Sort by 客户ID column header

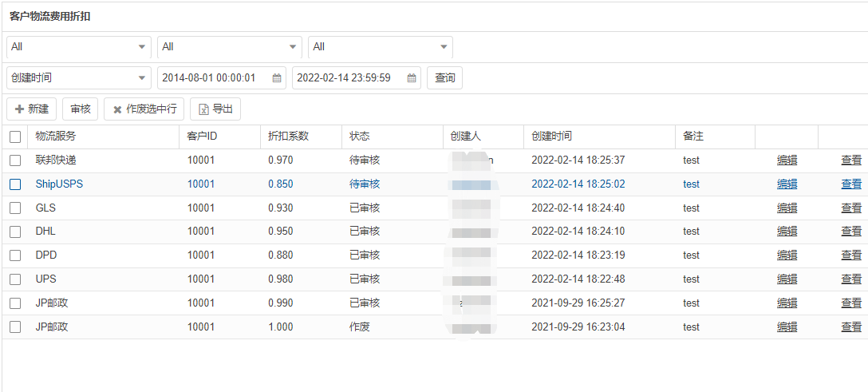pyautogui.click(x=219, y=137)
